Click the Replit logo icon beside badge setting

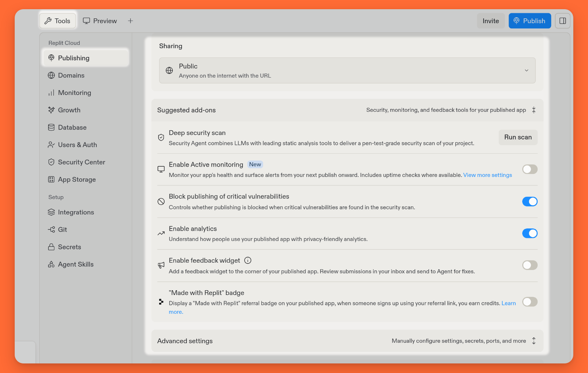[x=161, y=302]
